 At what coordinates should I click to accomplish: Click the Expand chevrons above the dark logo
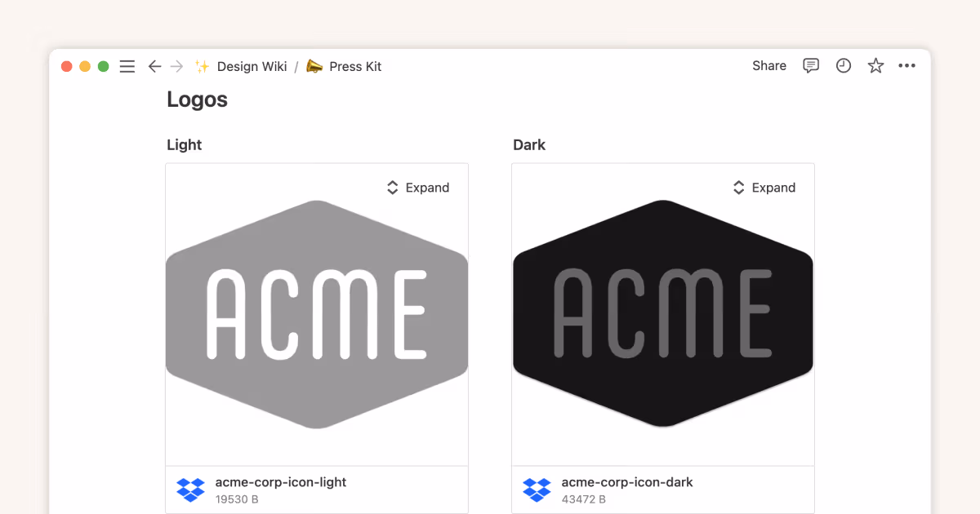point(737,187)
